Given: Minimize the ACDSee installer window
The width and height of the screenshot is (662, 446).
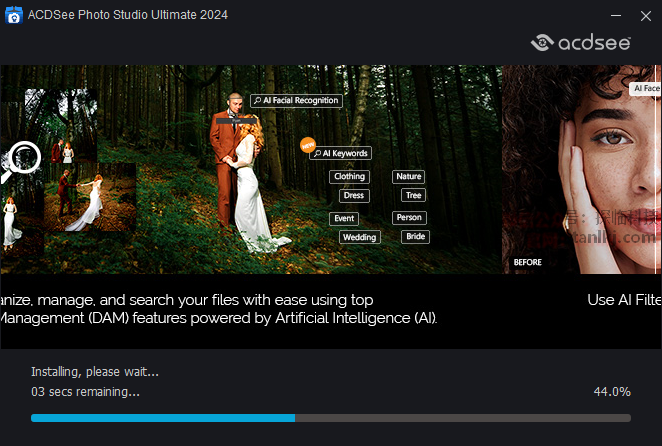Looking at the screenshot, I should (x=616, y=16).
